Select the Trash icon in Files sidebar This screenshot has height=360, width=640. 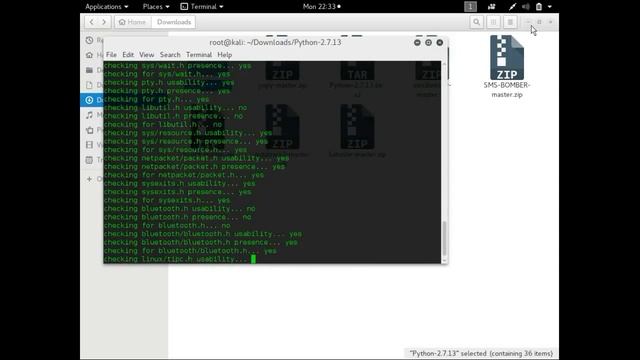(89, 160)
